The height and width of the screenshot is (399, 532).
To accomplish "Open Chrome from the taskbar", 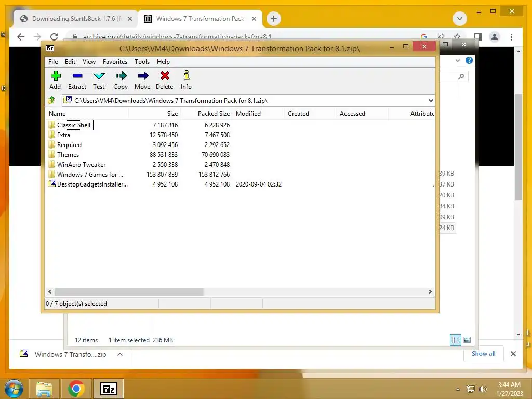I will 76,389.
